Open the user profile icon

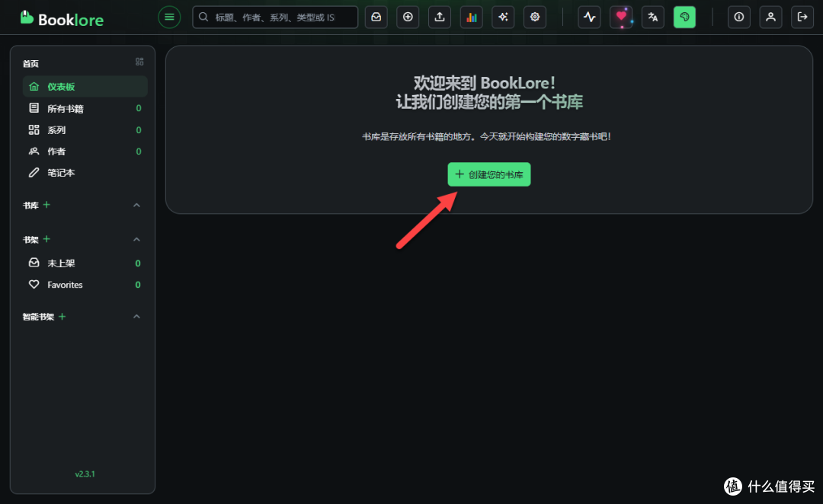770,18
